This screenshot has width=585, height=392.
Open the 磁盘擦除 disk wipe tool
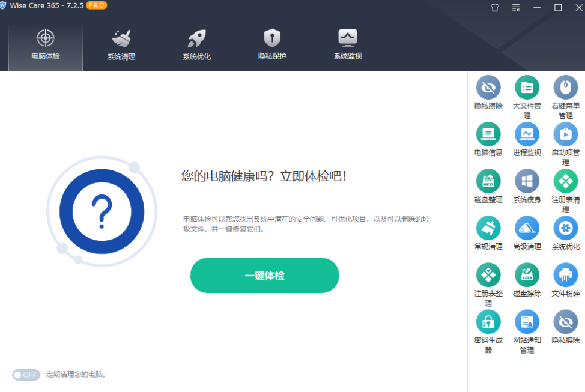(527, 274)
